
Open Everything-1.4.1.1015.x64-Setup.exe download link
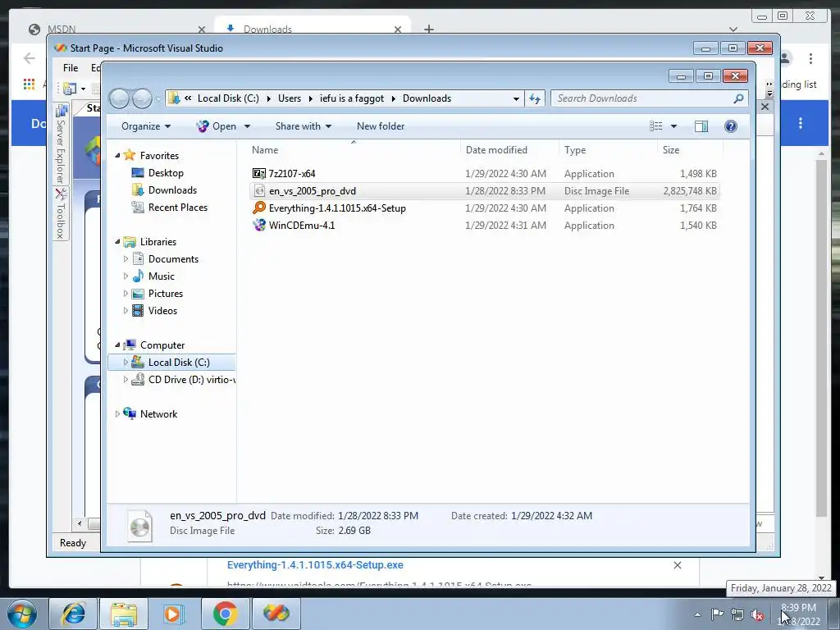(315, 564)
